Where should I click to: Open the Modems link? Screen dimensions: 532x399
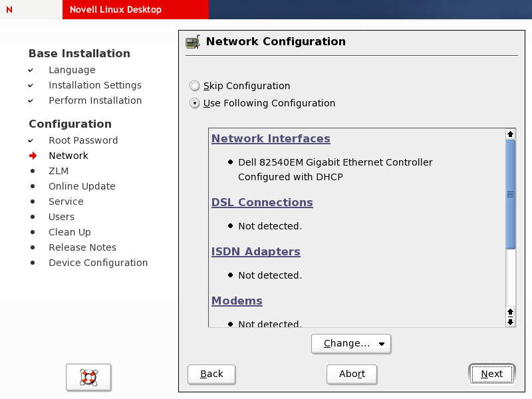[237, 301]
